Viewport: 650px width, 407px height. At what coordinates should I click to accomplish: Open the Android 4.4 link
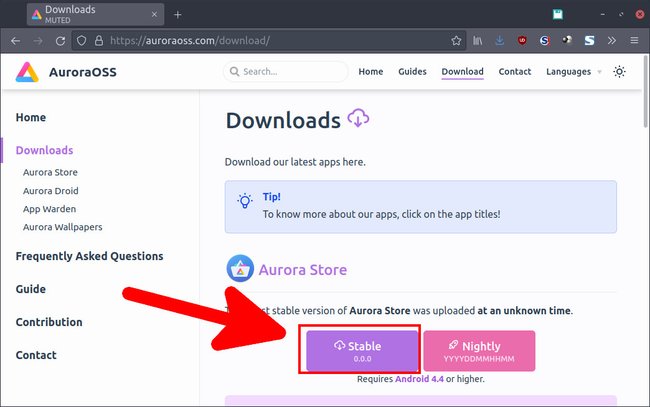tap(419, 379)
